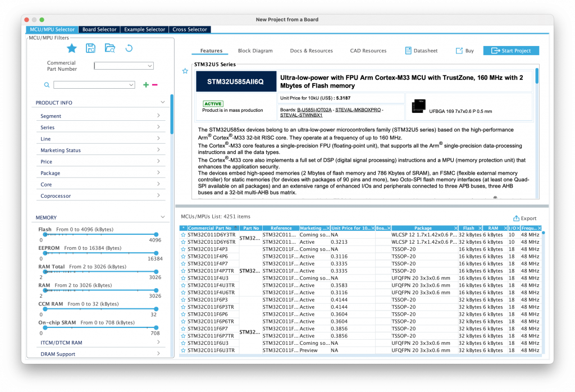Screen dimensions: 575x392
Task: Star the STM32C011D6Y6TR row
Action: coord(183,242)
